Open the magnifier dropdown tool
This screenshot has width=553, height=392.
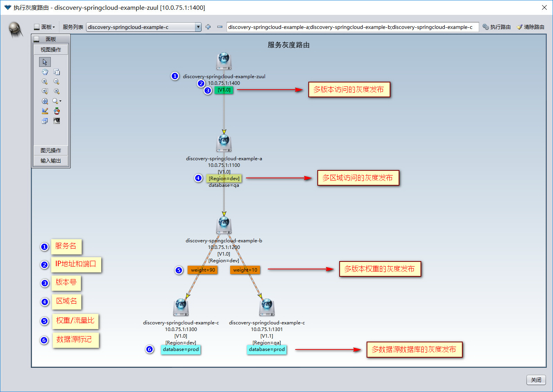57,101
